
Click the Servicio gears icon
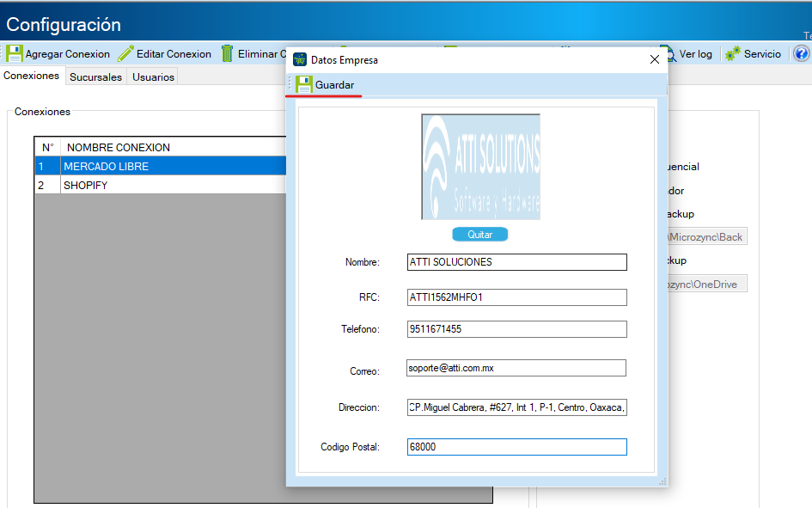[733, 53]
